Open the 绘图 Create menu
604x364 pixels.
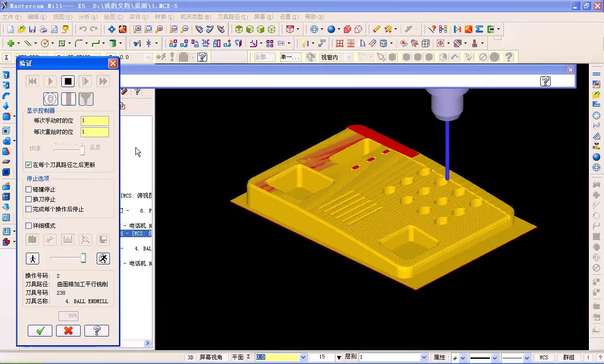[113, 17]
